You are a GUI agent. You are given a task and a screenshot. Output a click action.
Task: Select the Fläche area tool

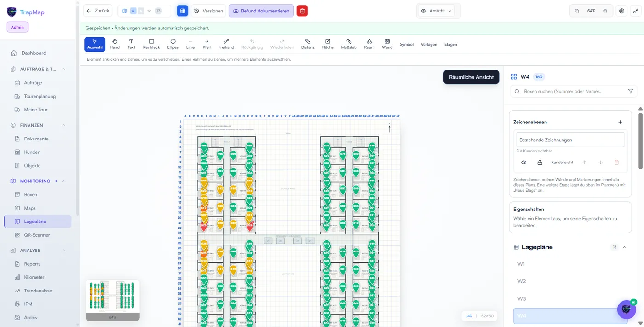pyautogui.click(x=328, y=44)
